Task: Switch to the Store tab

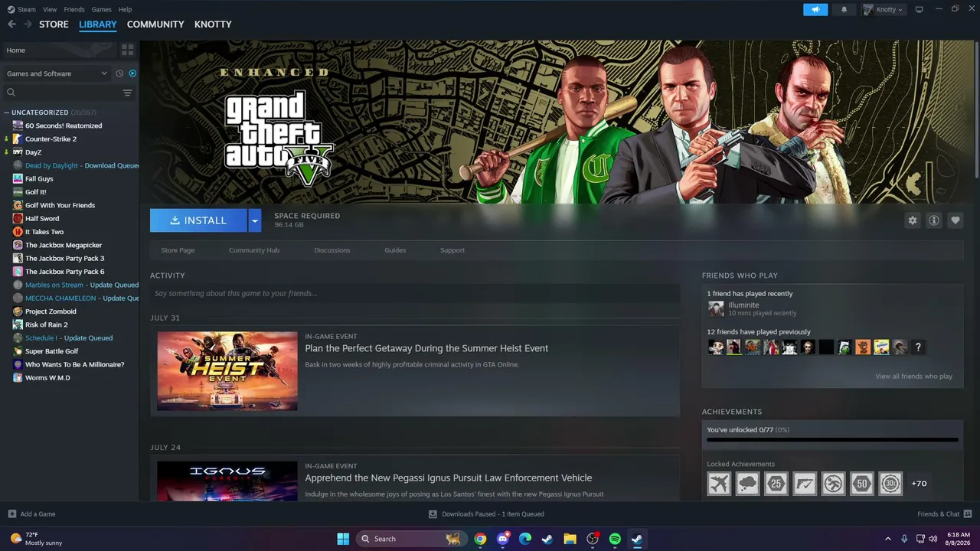Action: pos(54,24)
